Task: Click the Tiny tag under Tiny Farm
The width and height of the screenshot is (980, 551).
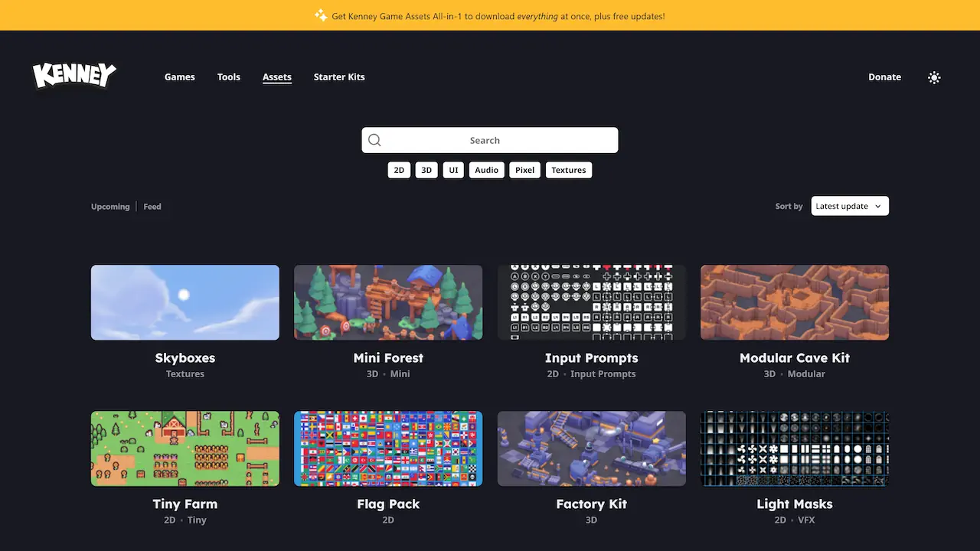Action: (197, 520)
